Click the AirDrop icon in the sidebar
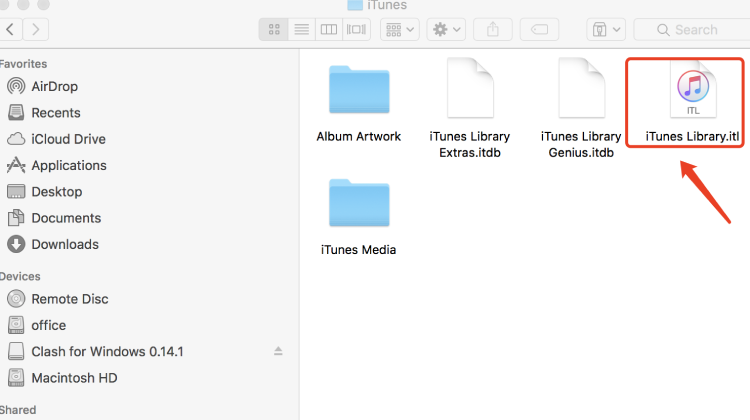The height and width of the screenshot is (420, 750). pyautogui.click(x=16, y=86)
